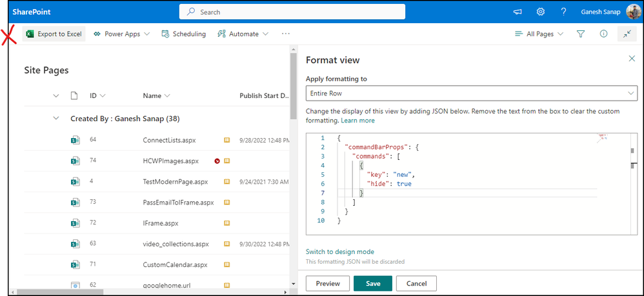Open the settings gear icon

pyautogui.click(x=541, y=12)
